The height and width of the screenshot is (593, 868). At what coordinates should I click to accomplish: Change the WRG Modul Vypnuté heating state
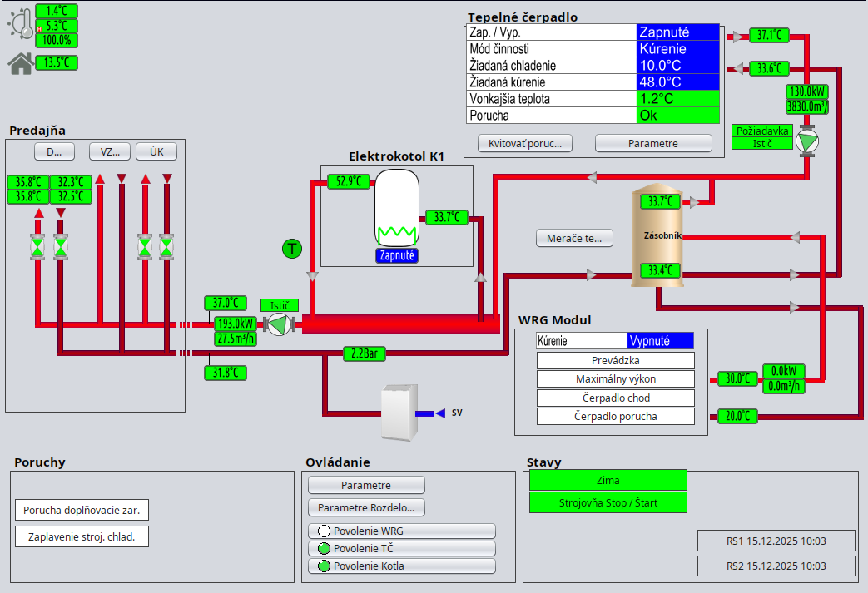pos(660,340)
